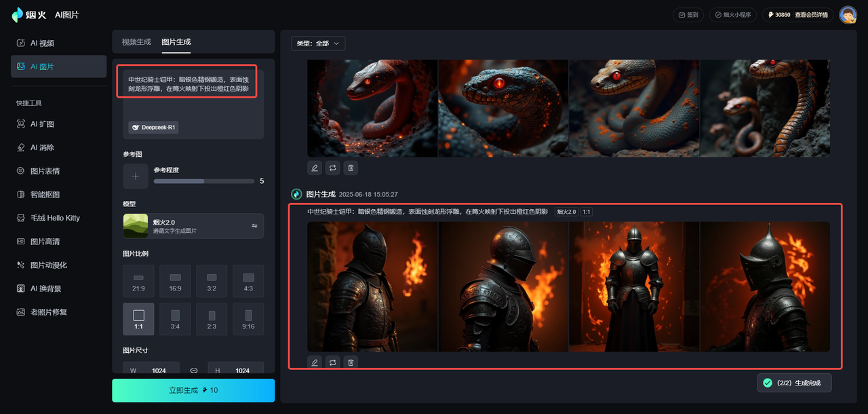Open first snake image thumbnail
Screen dimensions: 868x414
pyautogui.click(x=372, y=108)
